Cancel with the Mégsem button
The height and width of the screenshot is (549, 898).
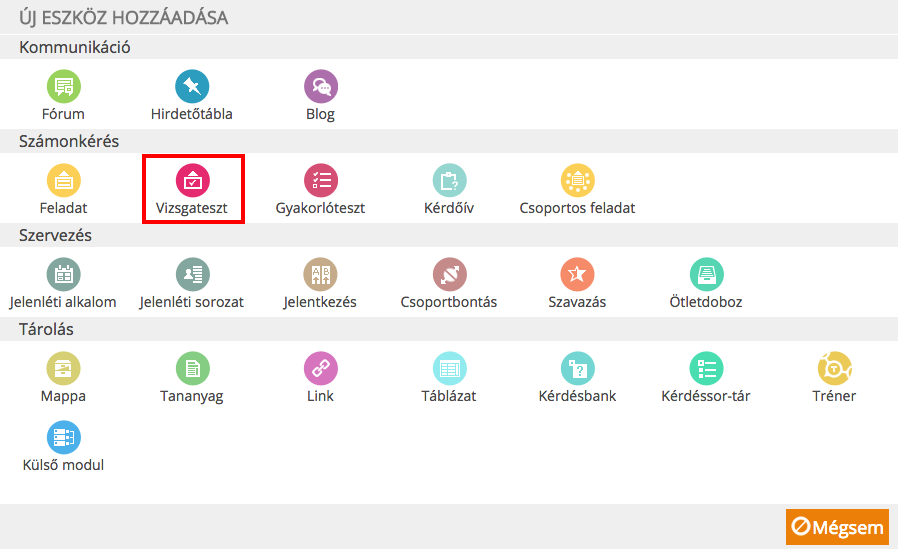(x=837, y=527)
